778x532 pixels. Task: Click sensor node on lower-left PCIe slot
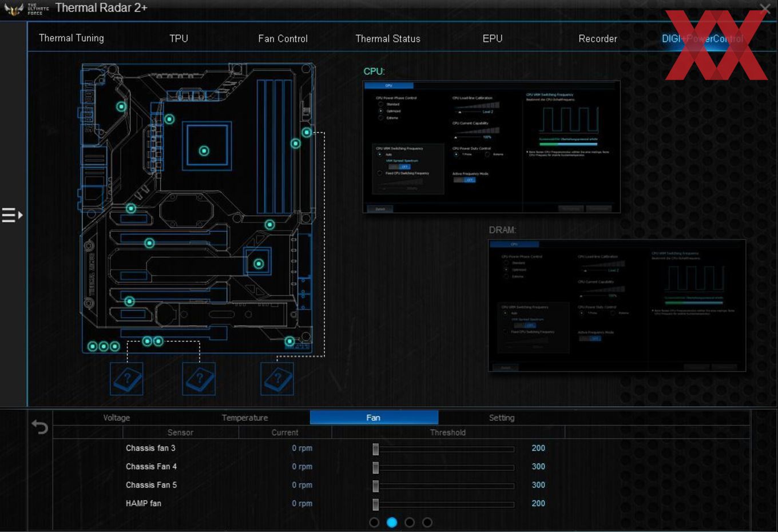point(129,301)
